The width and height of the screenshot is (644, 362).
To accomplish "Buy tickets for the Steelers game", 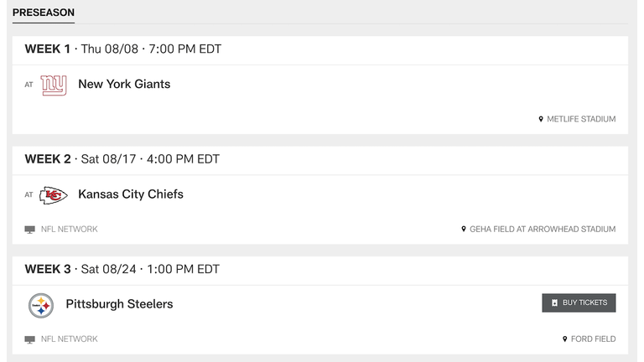I will coord(579,303).
